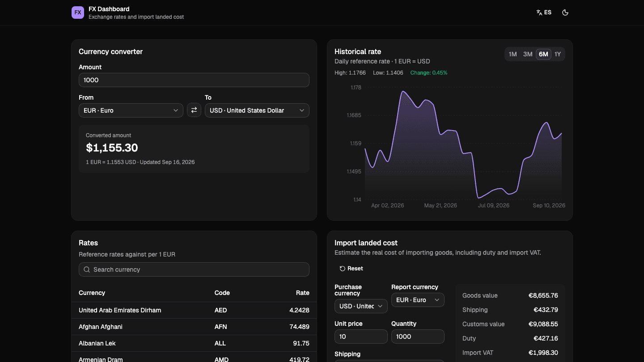Viewport: 644px width, 362px height.
Task: Switch language with the ES button
Action: point(544,13)
